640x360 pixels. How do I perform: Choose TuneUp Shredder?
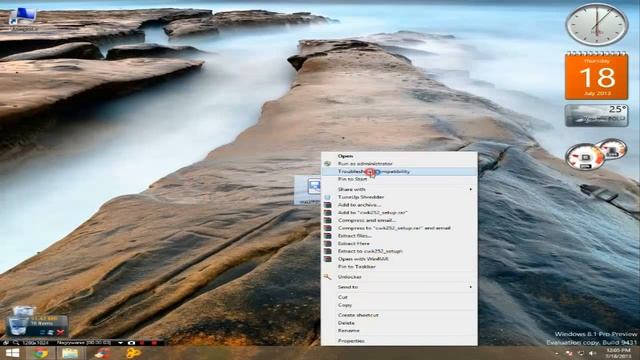click(399, 197)
